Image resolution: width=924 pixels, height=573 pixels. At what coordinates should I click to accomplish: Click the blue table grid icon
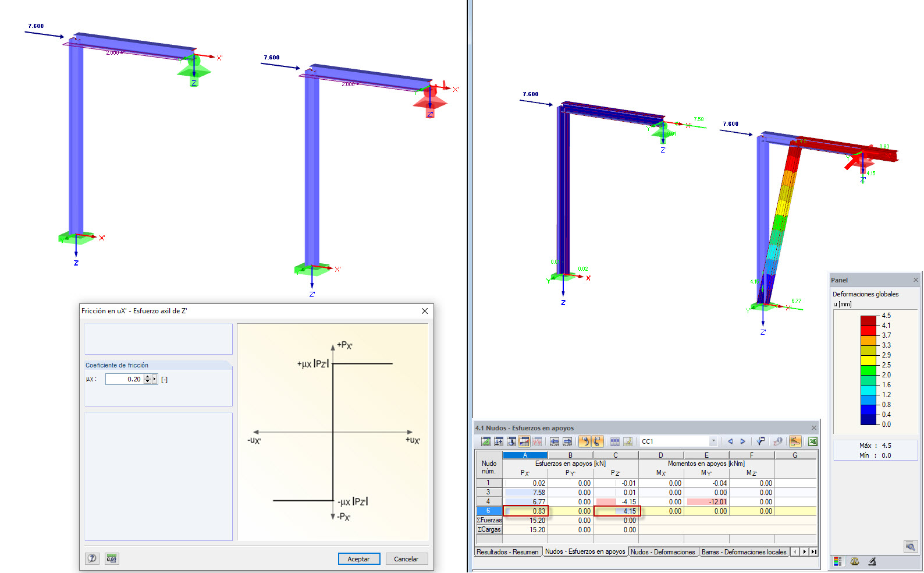click(x=615, y=441)
